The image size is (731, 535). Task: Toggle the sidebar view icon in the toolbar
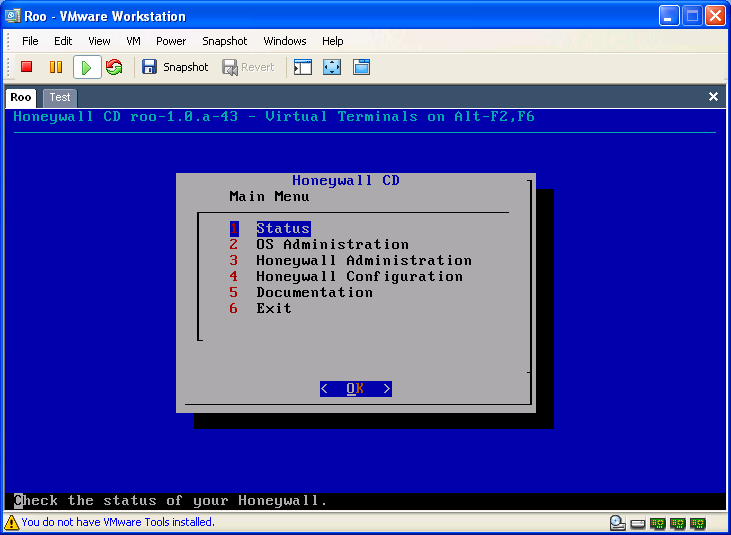(x=303, y=67)
